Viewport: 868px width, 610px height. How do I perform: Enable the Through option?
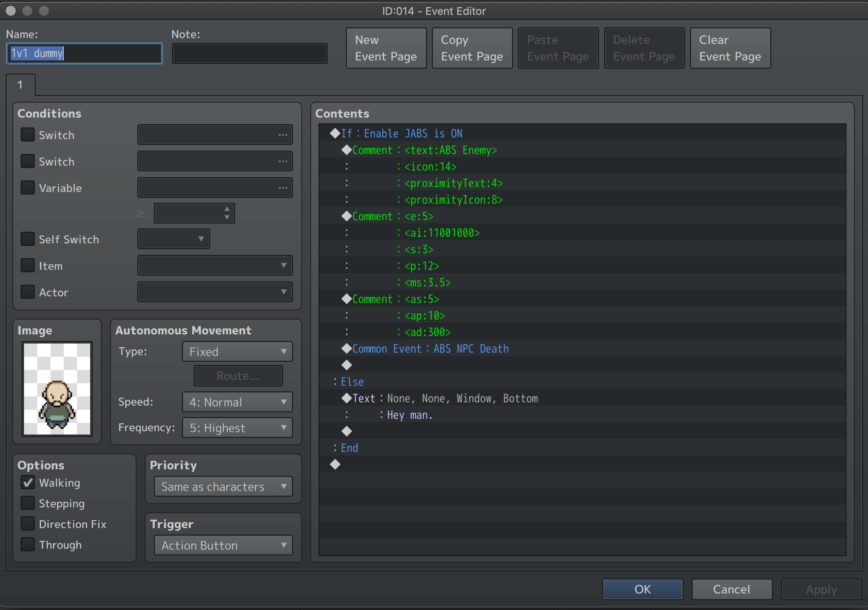pos(28,544)
